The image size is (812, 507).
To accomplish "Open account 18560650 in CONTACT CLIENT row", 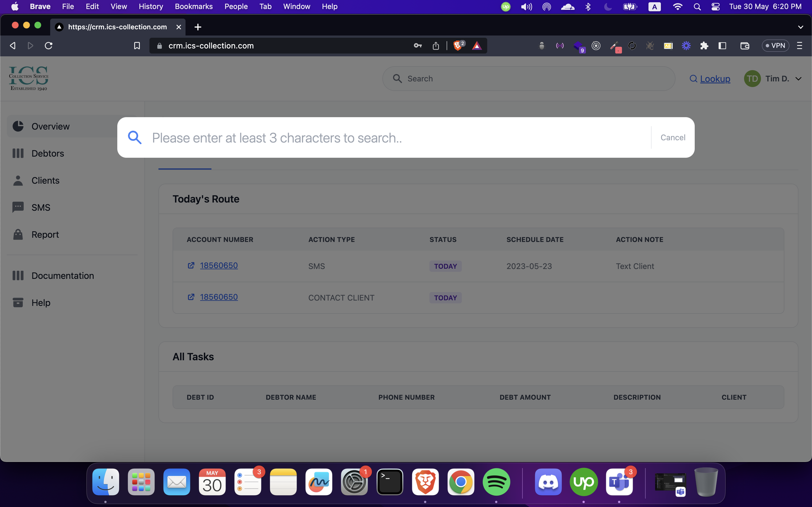I will click(x=219, y=297).
